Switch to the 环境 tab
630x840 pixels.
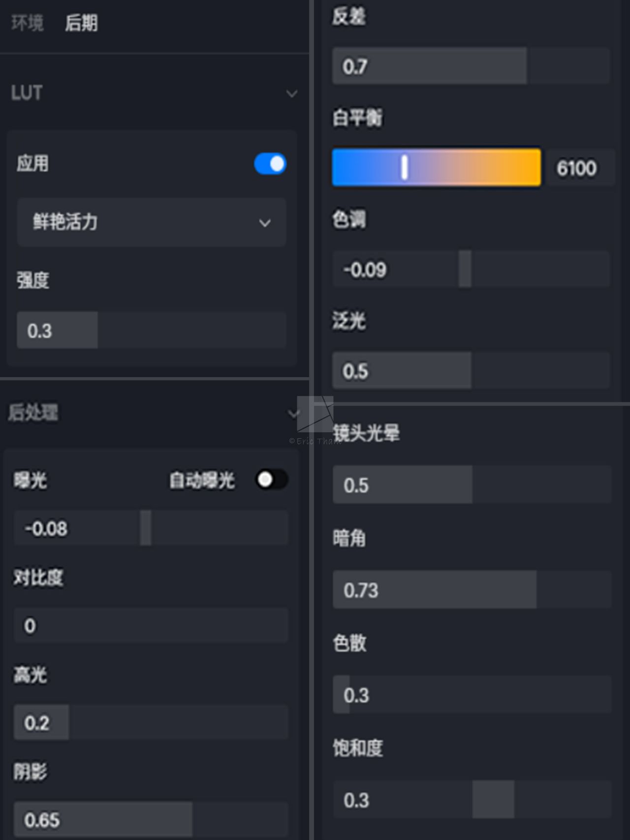coord(28,23)
